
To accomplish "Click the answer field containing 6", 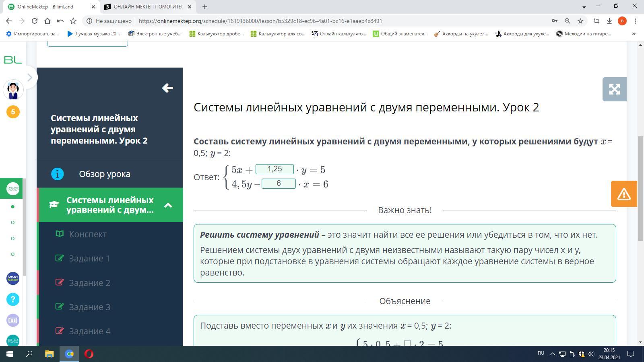I will coord(279,183).
